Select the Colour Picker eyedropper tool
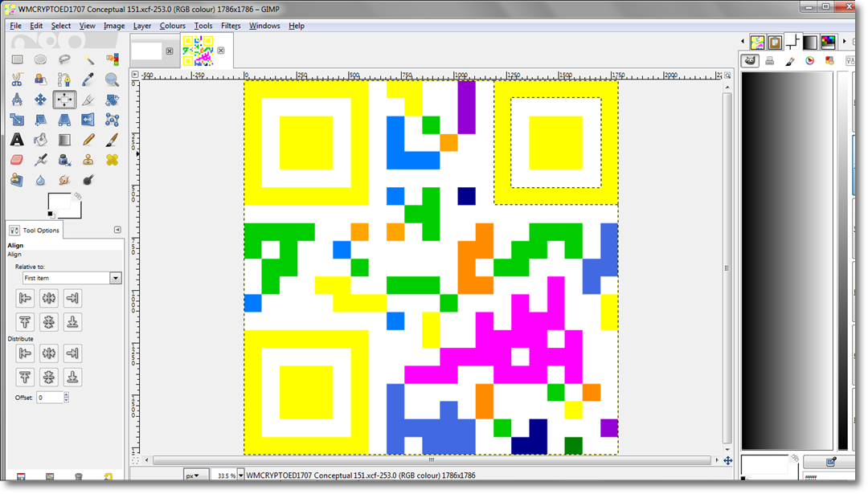Viewport: 868px width, 494px height. pos(88,80)
